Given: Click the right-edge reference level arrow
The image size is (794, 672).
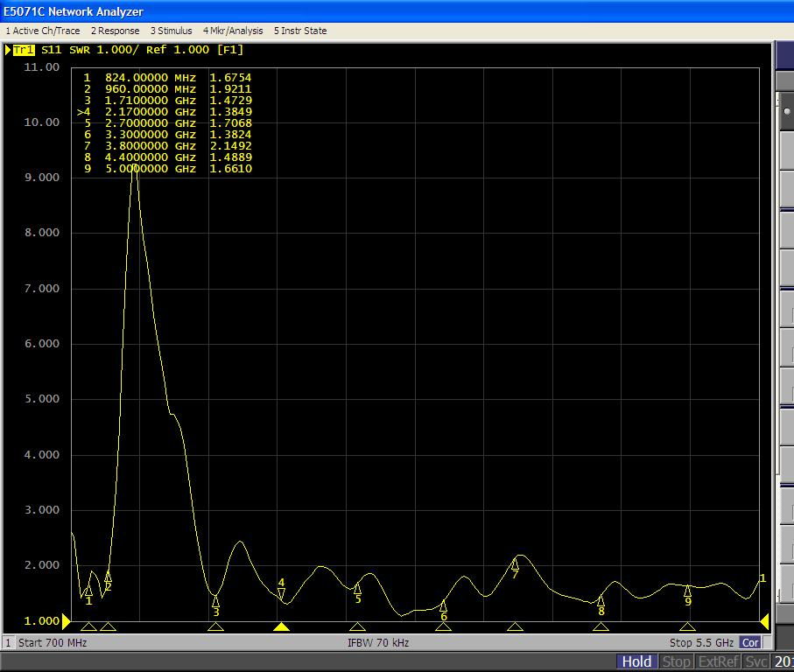Looking at the screenshot, I should tap(764, 621).
